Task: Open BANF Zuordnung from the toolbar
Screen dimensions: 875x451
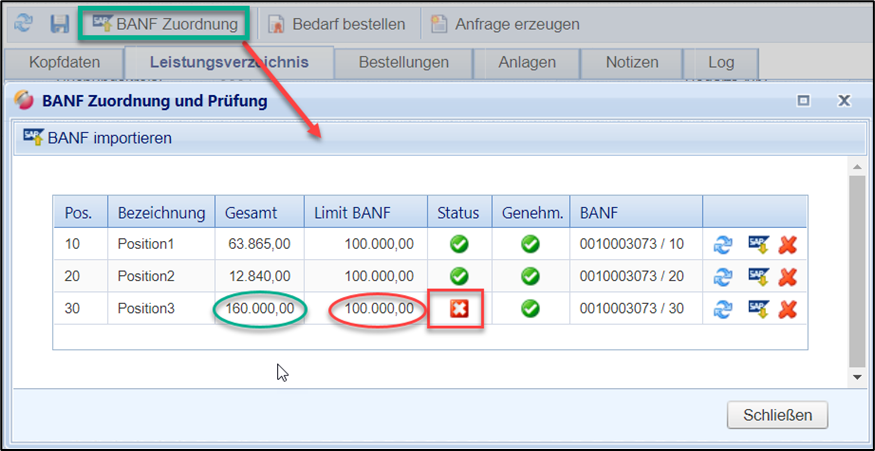Action: coord(164,23)
